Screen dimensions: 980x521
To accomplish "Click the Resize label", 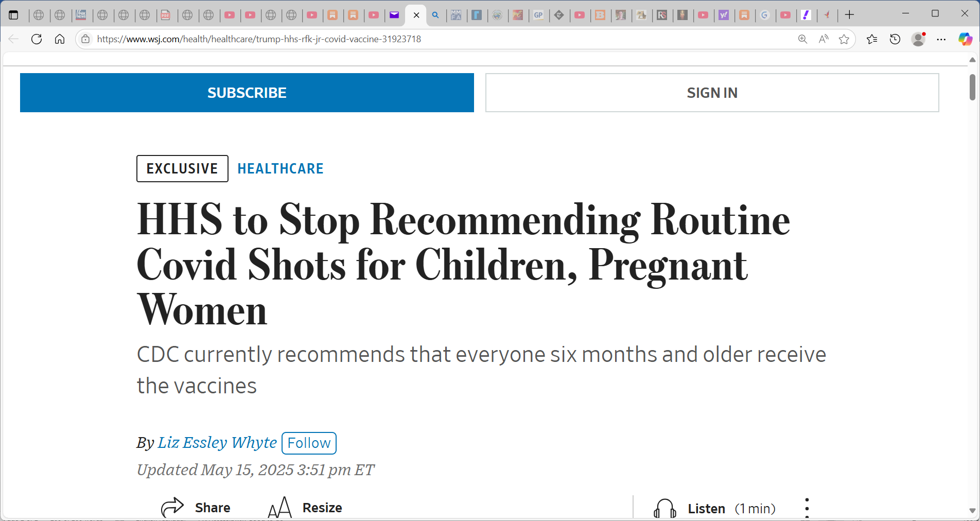I will (322, 508).
